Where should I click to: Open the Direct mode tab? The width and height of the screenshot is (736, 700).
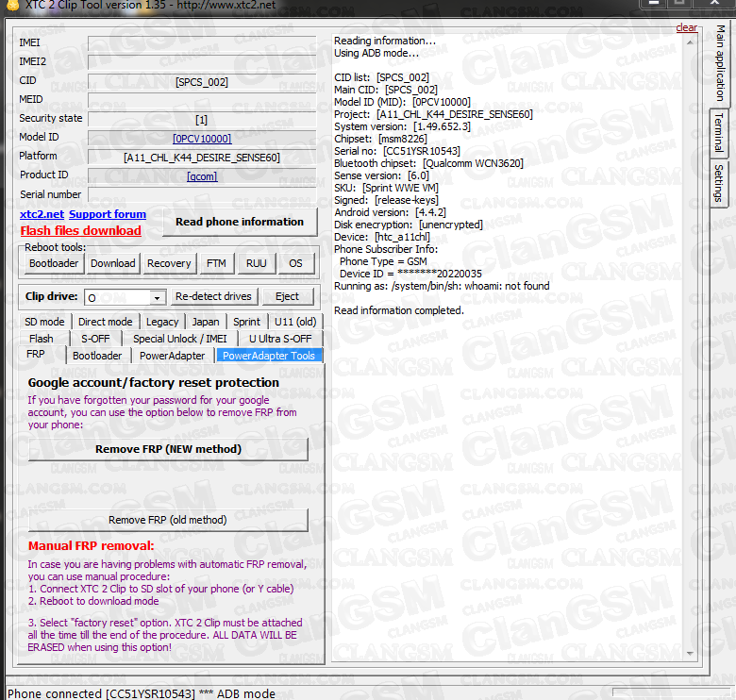[105, 322]
